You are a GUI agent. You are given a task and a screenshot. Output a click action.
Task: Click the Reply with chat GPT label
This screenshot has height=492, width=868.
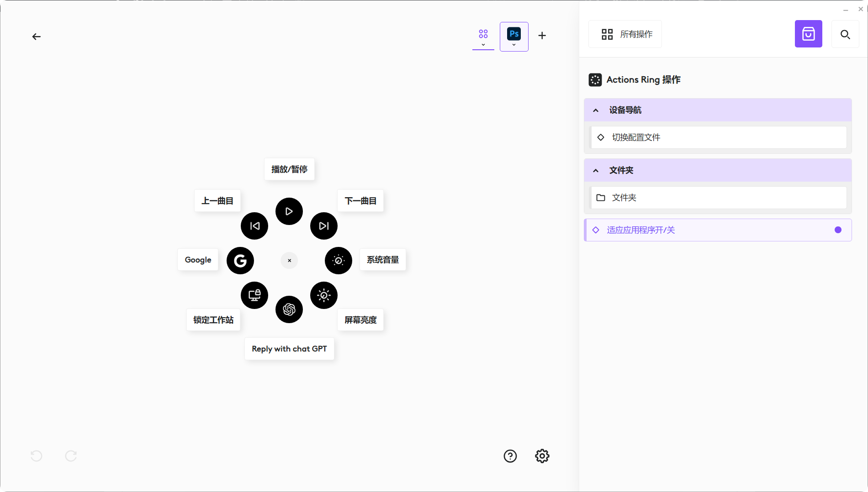pyautogui.click(x=290, y=349)
